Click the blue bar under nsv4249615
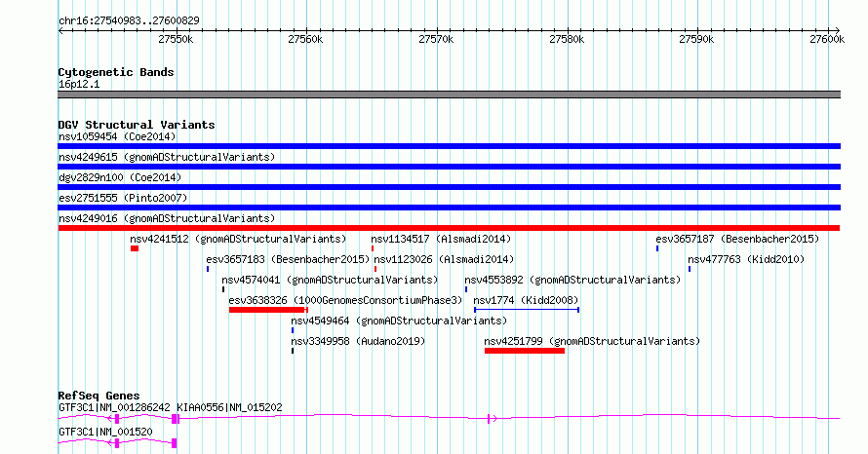The height and width of the screenshot is (454, 868). pos(449,167)
